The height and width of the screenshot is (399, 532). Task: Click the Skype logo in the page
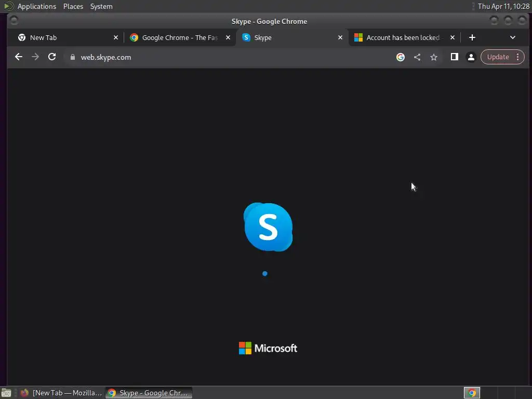268,227
